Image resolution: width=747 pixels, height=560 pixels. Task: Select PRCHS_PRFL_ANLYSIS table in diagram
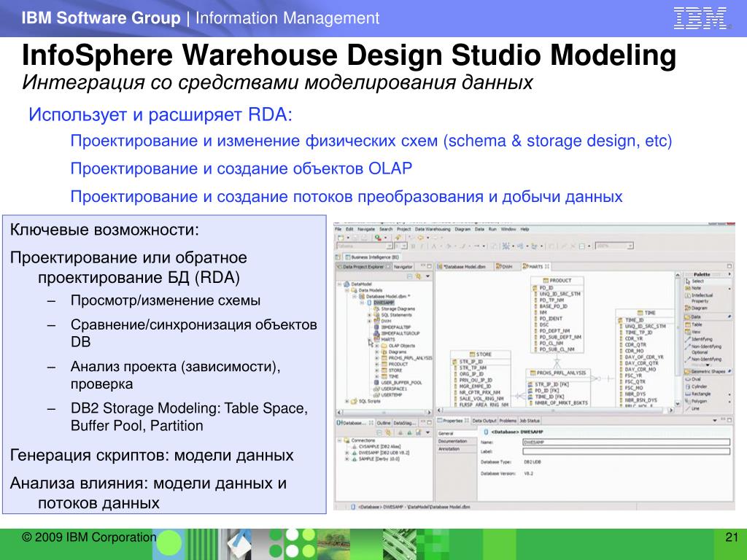pos(557,373)
